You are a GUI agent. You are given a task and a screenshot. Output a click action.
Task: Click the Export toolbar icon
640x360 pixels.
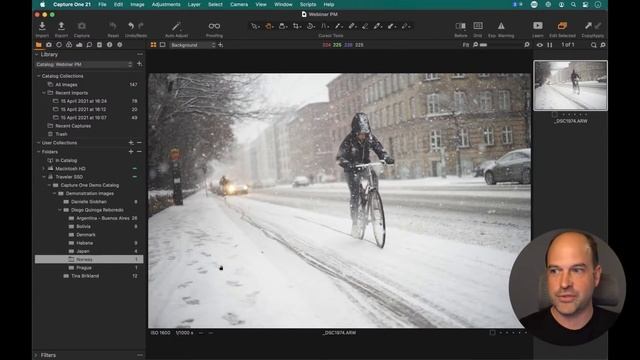(x=61, y=26)
